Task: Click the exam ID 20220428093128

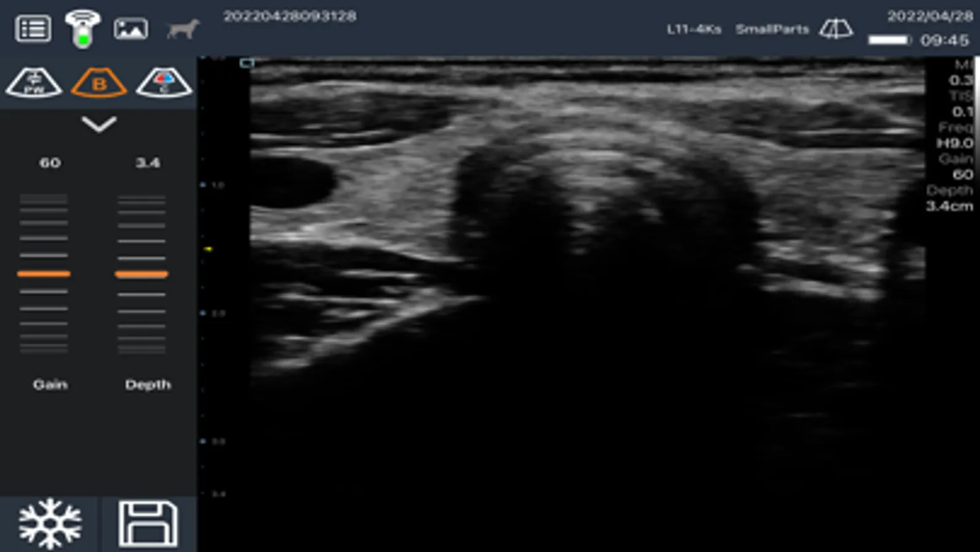Action: (x=290, y=16)
